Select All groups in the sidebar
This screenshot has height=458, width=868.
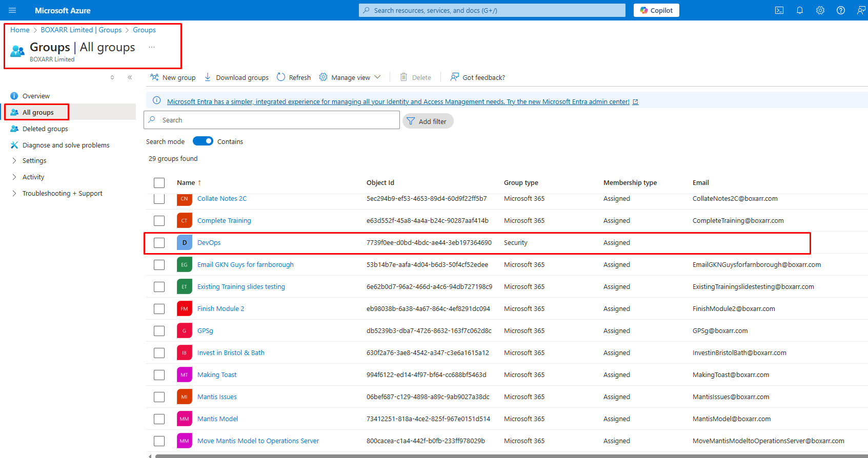point(38,112)
